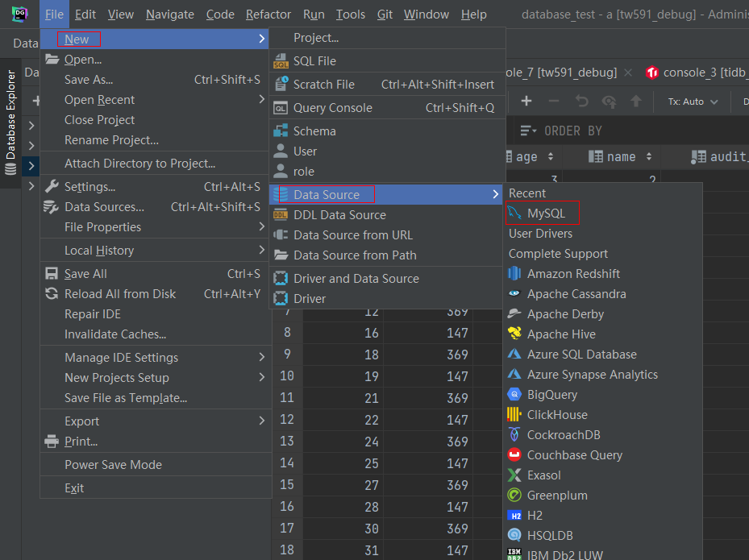Open the Tx: Auto transaction mode dropdown

[x=693, y=102]
